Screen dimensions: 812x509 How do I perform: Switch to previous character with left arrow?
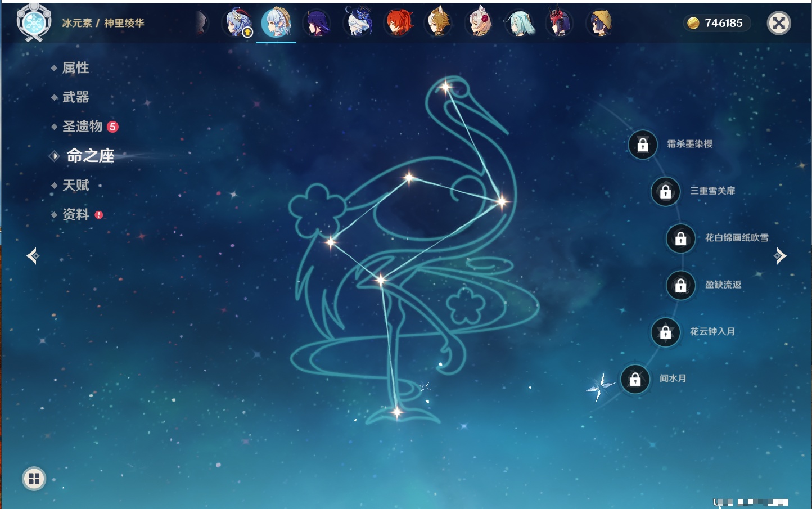click(x=33, y=256)
